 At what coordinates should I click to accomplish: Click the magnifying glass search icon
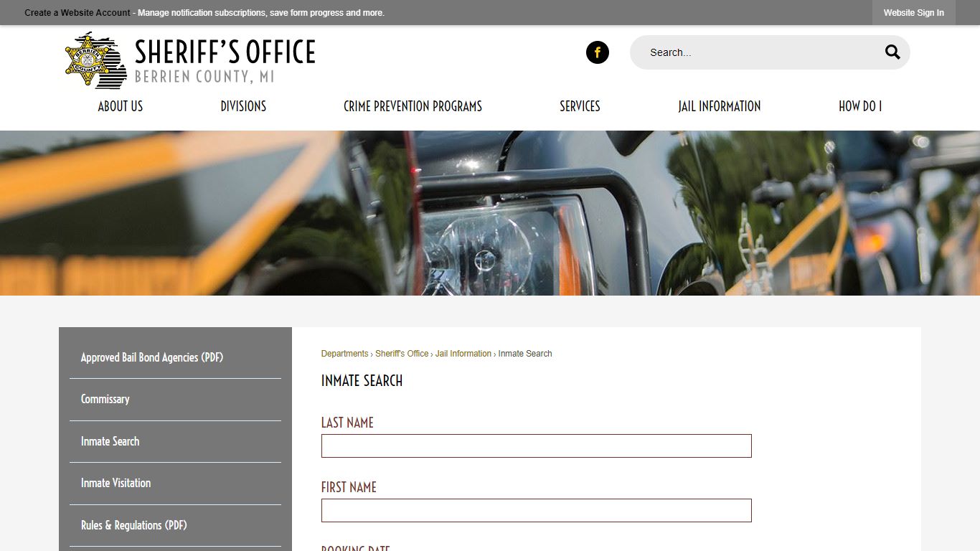coord(892,52)
